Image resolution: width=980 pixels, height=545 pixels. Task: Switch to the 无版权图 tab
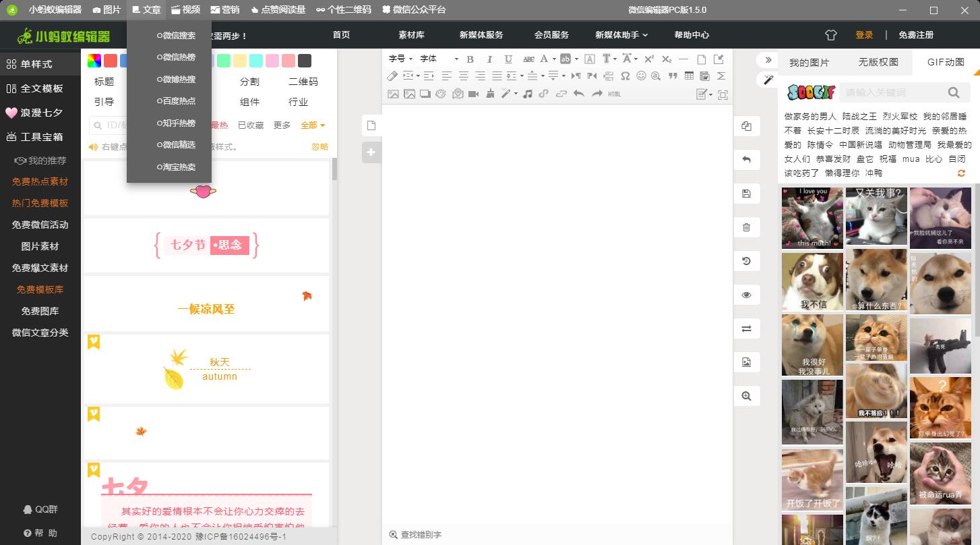(x=878, y=62)
